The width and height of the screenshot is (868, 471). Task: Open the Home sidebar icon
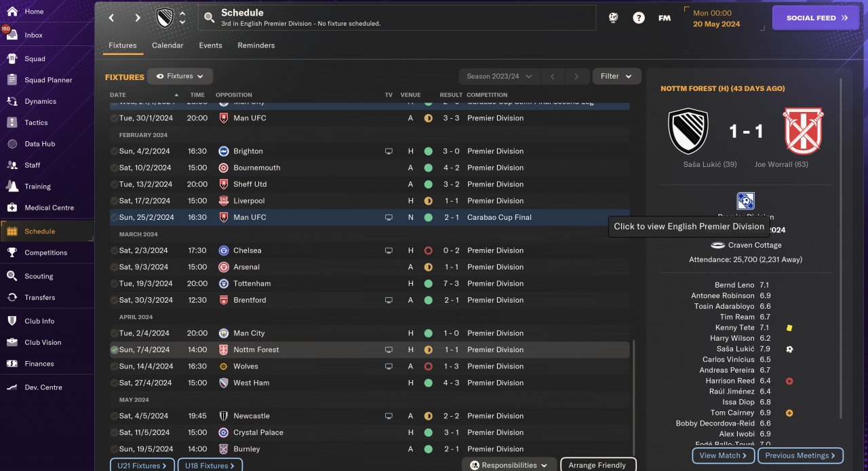12,12
